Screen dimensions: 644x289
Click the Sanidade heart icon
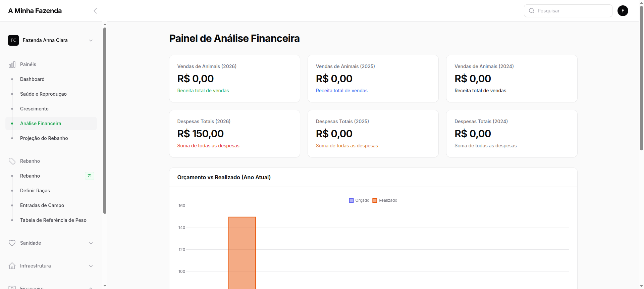(12, 243)
